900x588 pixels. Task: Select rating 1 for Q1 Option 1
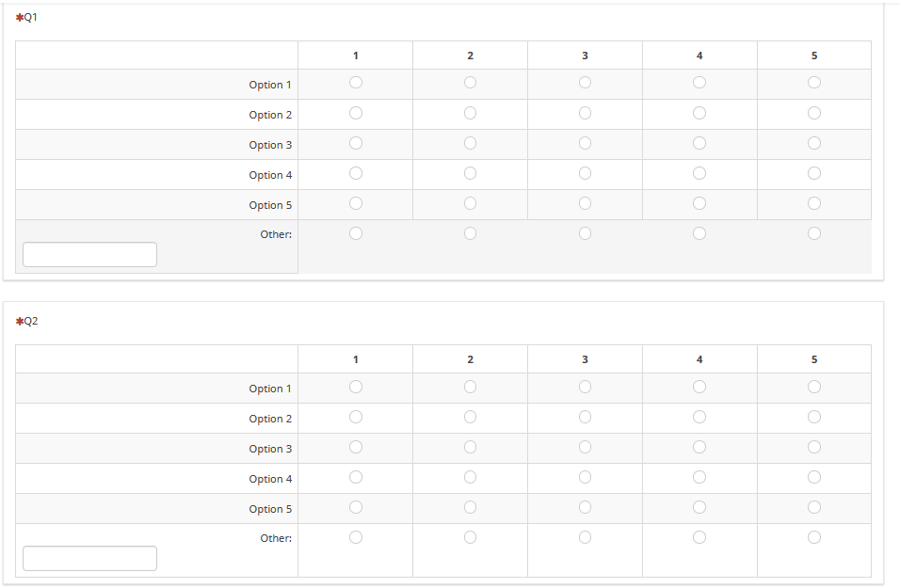click(356, 83)
